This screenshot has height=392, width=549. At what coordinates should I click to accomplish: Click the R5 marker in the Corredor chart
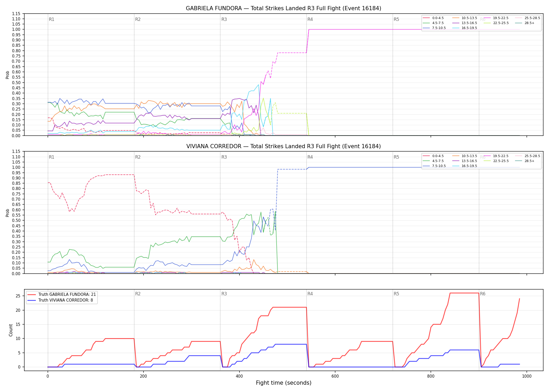pyautogui.click(x=396, y=157)
